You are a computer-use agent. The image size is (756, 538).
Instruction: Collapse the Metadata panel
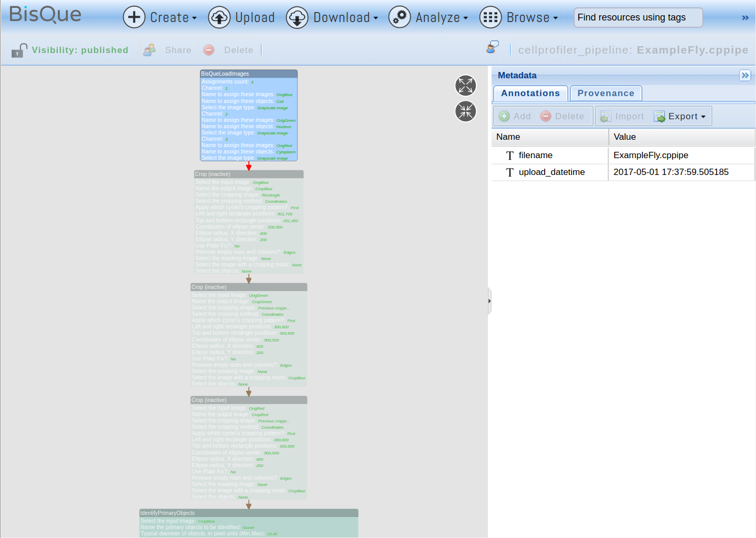pos(745,75)
